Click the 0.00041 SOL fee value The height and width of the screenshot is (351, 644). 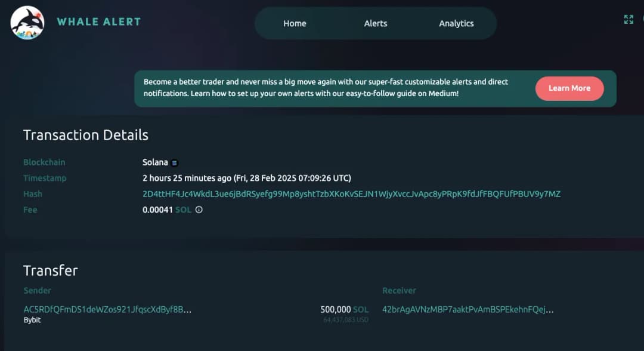click(x=167, y=210)
